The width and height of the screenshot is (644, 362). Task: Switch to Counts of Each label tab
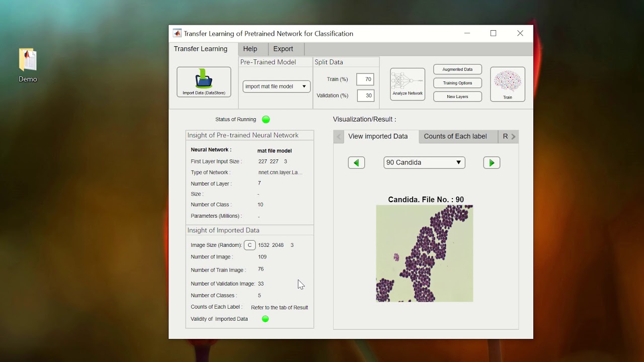point(455,136)
